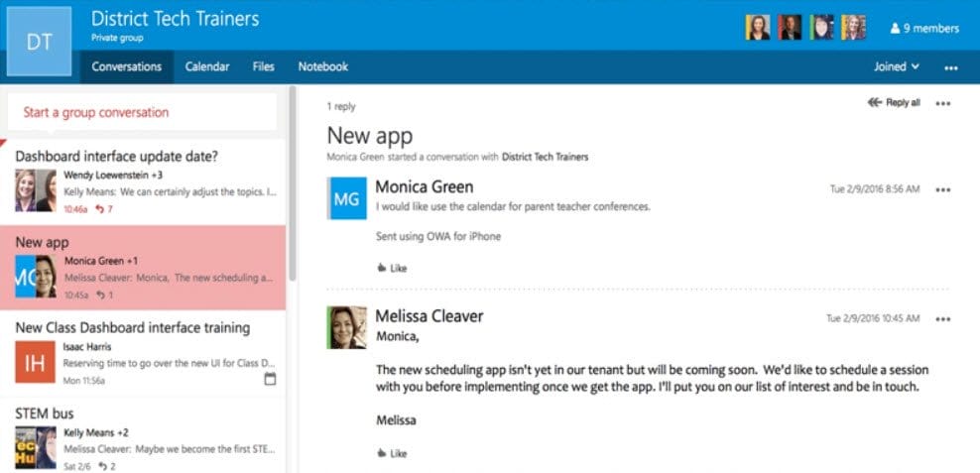Viewport: 980px width, 473px height.
Task: Open more options beside Reply all
Action: [x=942, y=103]
